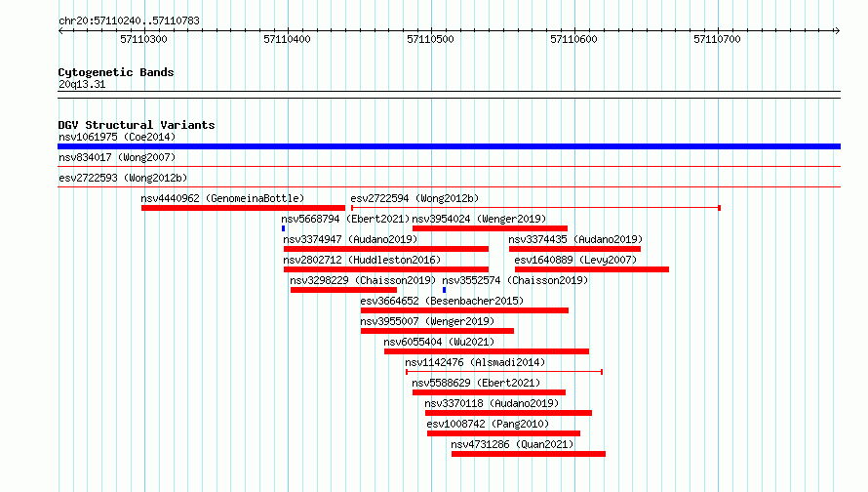This screenshot has width=868, height=492.
Task: Select the 20q13.31 cytogenetic band label
Action: [82, 84]
